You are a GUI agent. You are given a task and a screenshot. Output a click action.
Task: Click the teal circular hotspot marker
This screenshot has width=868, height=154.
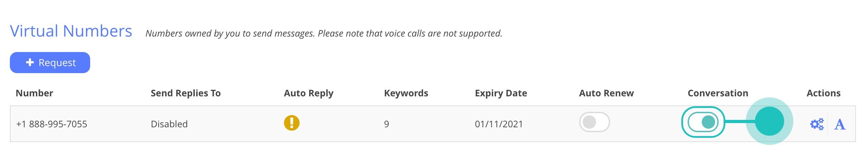(769, 121)
